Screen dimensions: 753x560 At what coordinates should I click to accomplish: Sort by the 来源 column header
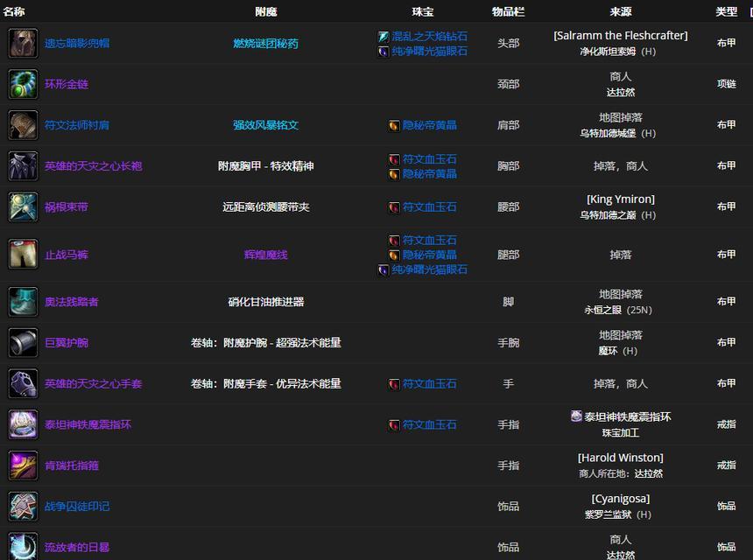621,11
